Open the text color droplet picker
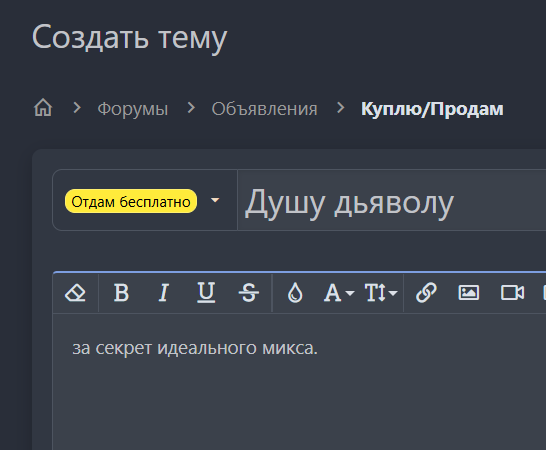The height and width of the screenshot is (450, 546). pyautogui.click(x=295, y=293)
